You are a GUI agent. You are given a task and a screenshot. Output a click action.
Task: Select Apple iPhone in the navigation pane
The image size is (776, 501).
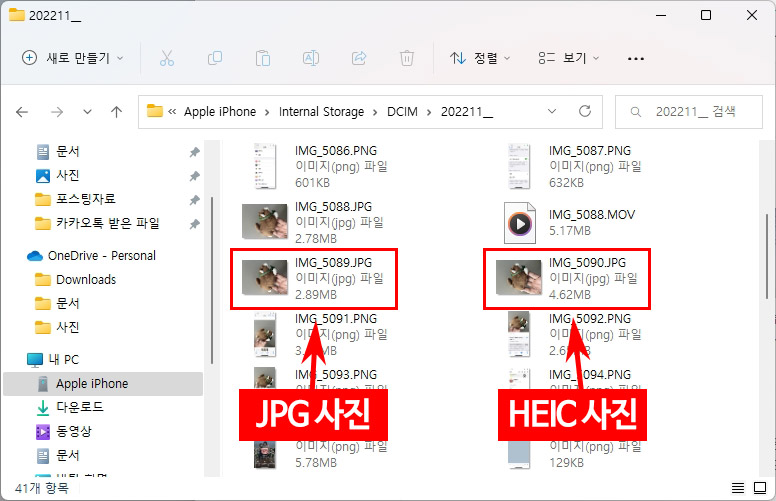click(x=103, y=384)
